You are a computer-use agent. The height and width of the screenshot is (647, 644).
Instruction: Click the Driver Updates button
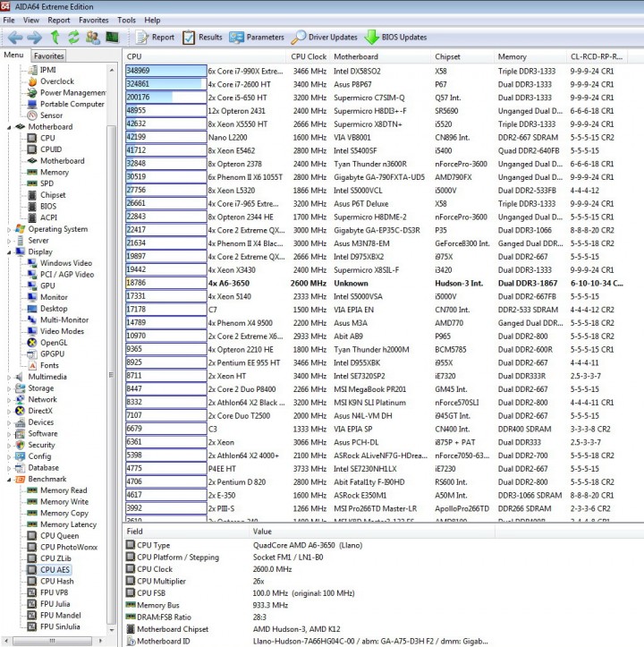pyautogui.click(x=325, y=37)
